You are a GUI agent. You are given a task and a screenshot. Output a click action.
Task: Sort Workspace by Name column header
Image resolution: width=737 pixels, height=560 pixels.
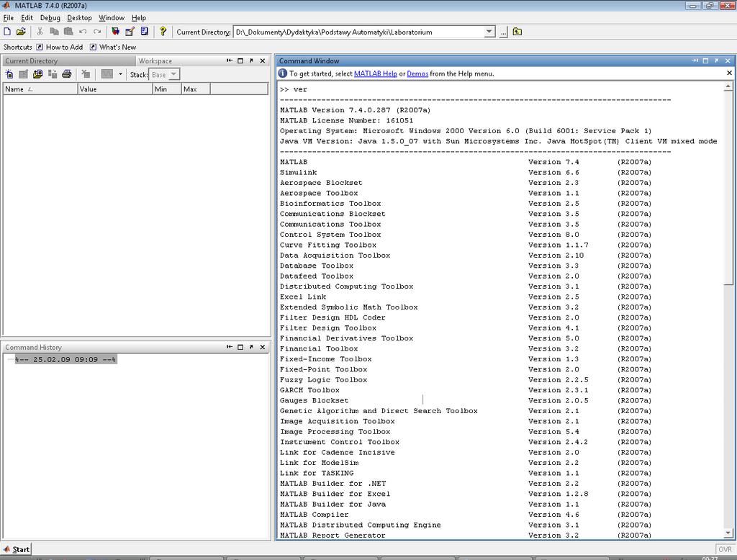point(40,89)
